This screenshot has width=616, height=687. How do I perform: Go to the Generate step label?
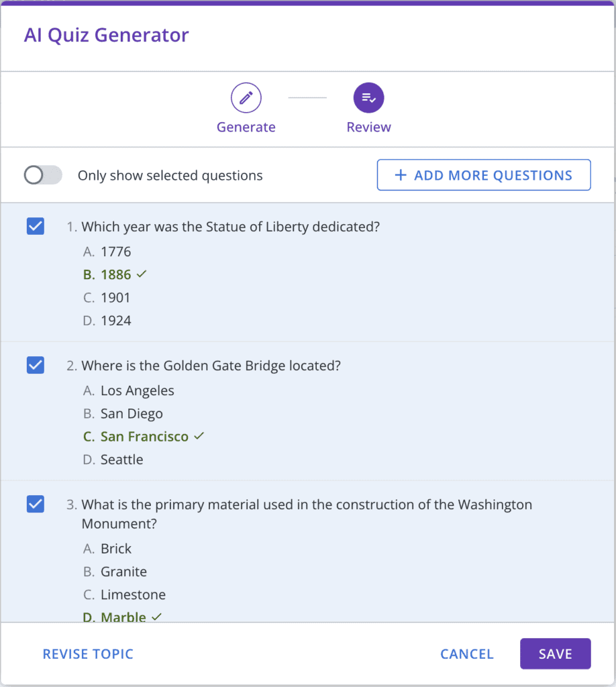pyautogui.click(x=246, y=127)
